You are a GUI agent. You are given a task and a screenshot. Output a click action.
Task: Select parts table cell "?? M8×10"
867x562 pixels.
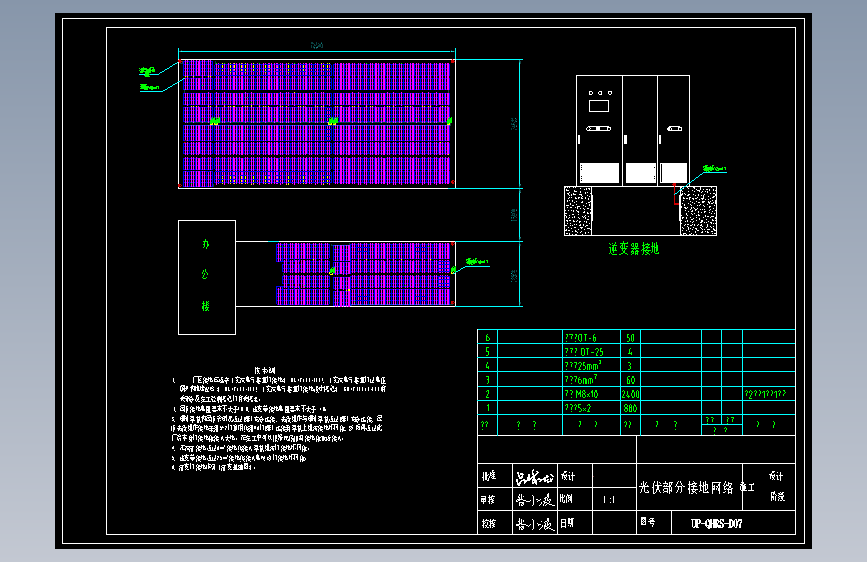click(581, 394)
